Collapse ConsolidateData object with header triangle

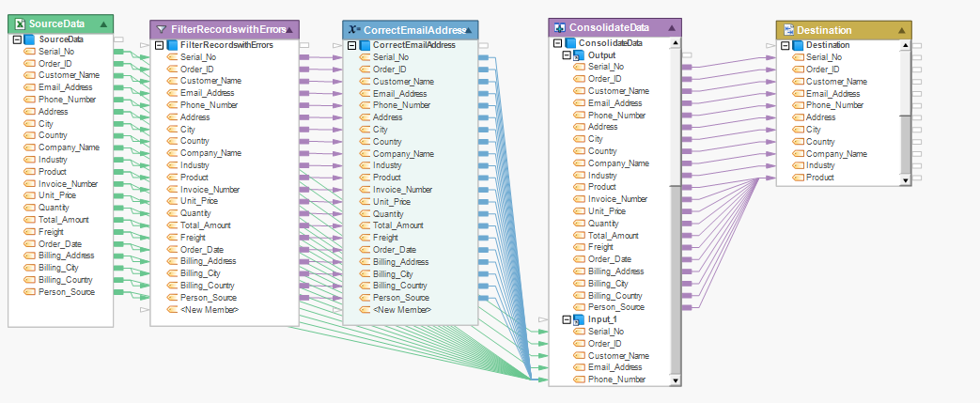(x=671, y=28)
